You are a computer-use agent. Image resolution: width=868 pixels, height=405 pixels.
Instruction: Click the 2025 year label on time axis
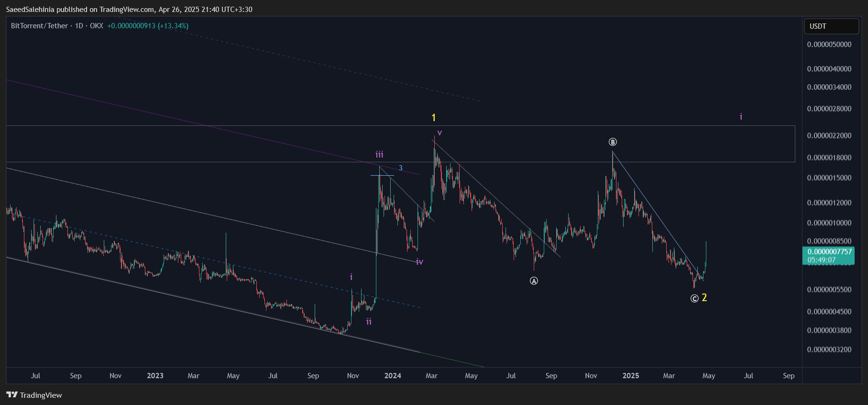(631, 376)
